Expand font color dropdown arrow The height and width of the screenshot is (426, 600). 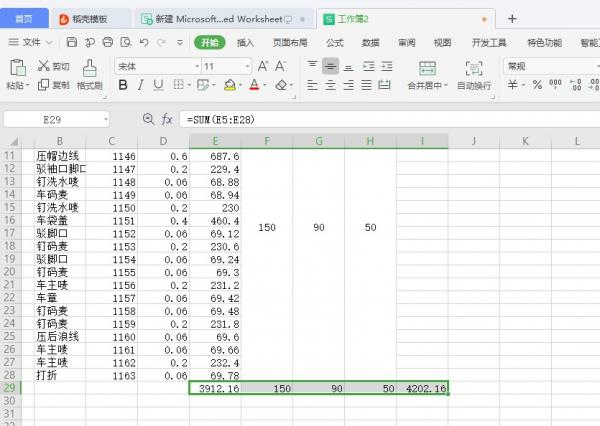265,85
